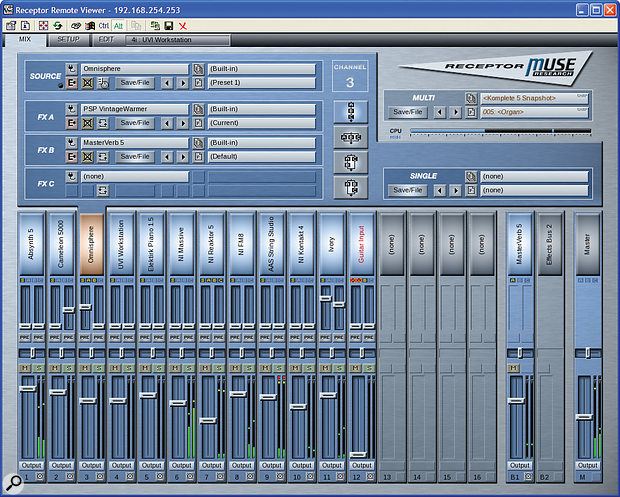Open the FX B preset field (Default)
Screen dimensions: 620x497
262,157
